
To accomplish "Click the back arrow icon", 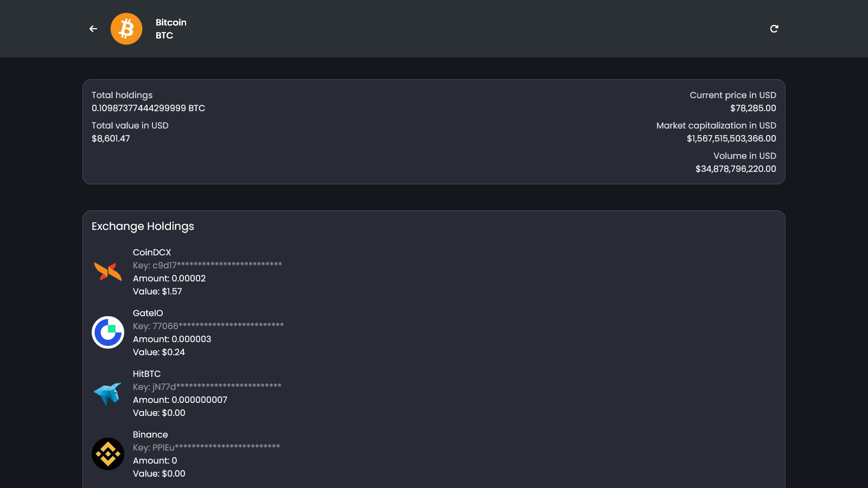I will click(93, 29).
